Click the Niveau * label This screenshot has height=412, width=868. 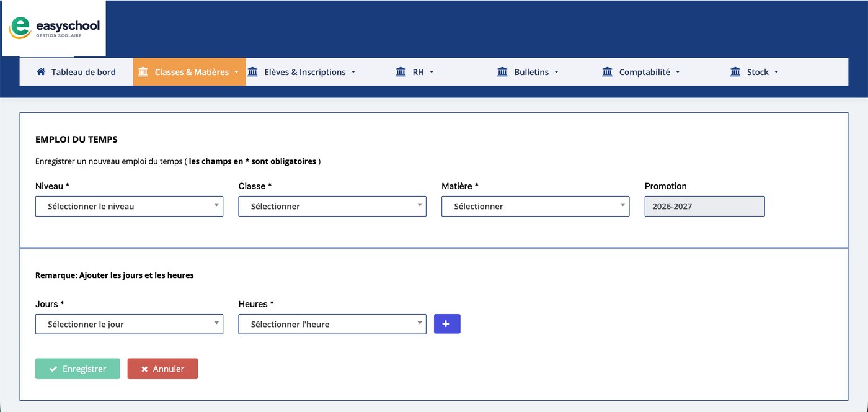click(52, 186)
